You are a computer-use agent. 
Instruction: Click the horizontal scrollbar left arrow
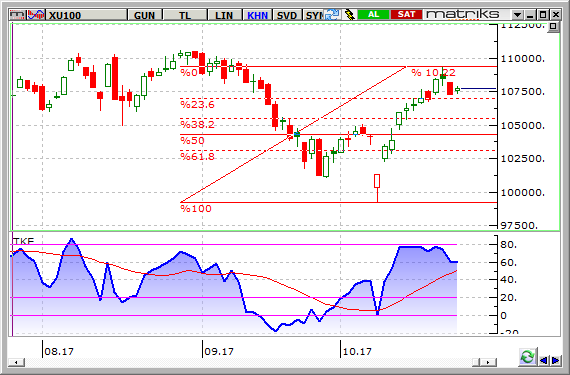coord(16,362)
